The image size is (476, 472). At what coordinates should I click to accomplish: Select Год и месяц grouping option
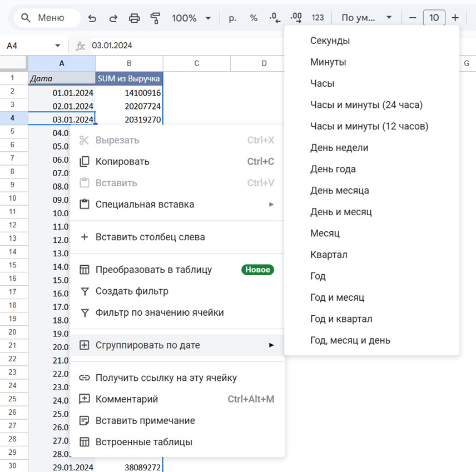tap(371, 297)
